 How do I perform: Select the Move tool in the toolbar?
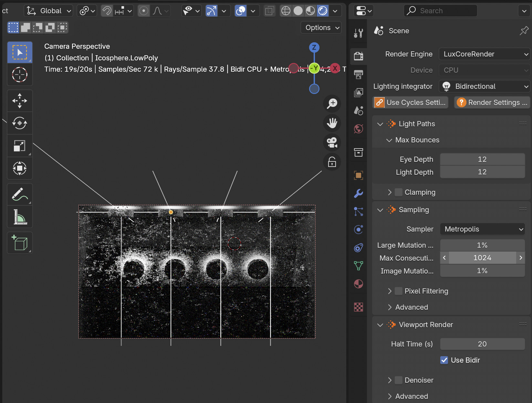coord(20,101)
